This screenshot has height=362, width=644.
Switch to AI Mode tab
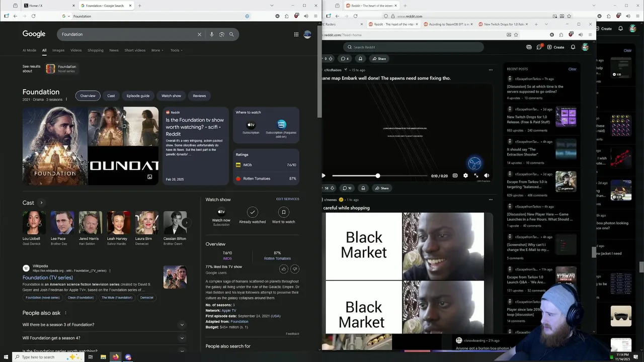29,50
